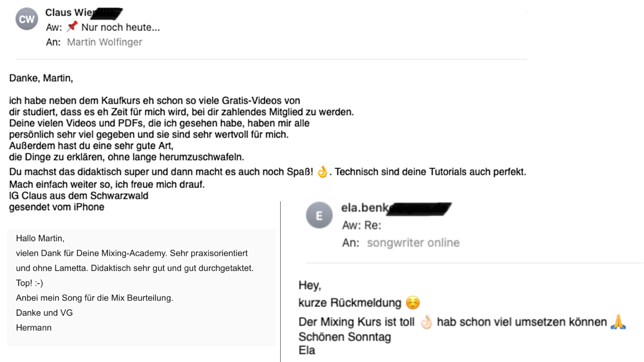Click the Ela signature
The width and height of the screenshot is (644, 362).
click(x=307, y=350)
